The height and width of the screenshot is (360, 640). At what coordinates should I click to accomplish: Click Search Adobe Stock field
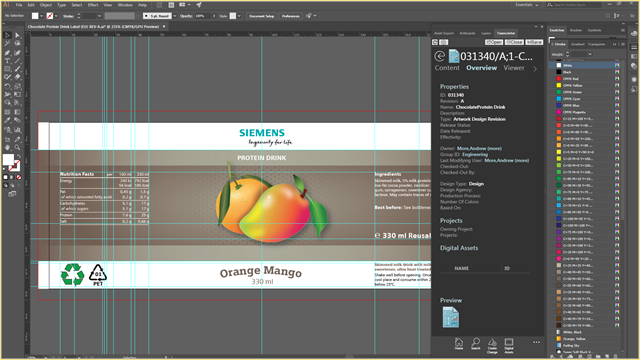click(x=573, y=5)
